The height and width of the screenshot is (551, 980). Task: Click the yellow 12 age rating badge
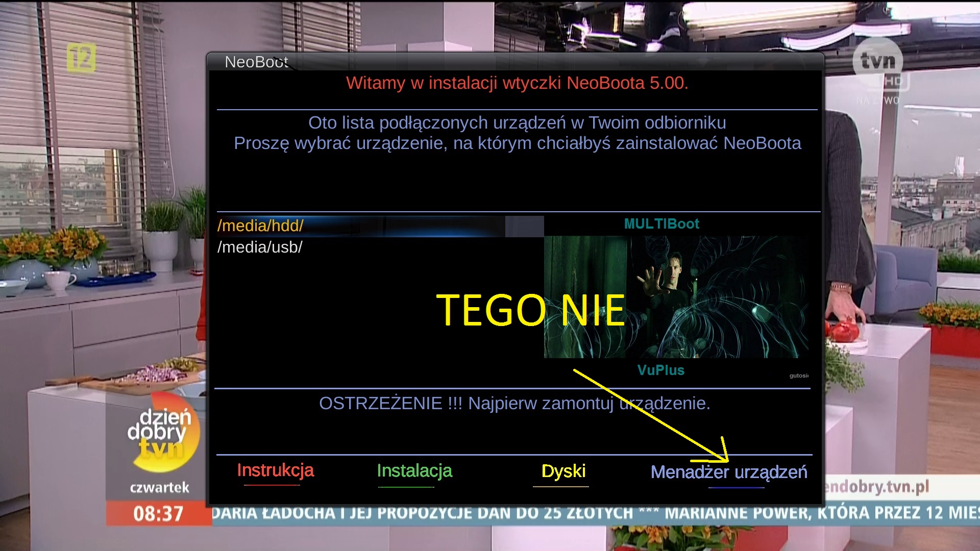point(81,58)
